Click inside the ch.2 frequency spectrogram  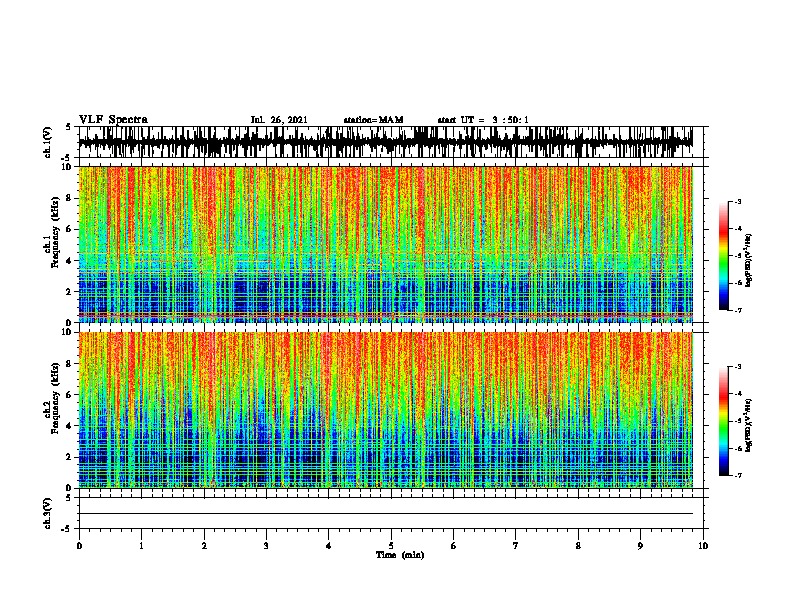pyautogui.click(x=385, y=410)
